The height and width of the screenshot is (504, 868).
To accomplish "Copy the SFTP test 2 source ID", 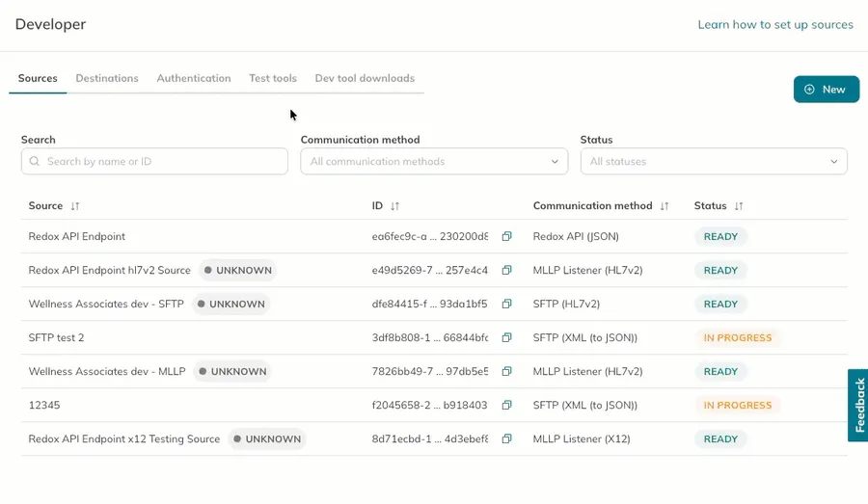I will [506, 337].
